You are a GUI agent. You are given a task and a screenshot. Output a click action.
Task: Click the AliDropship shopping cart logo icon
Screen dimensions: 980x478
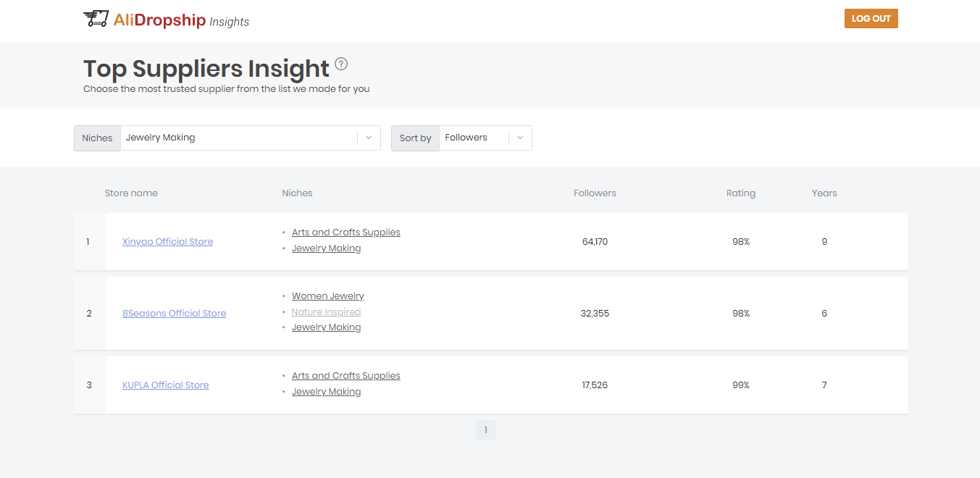96,19
